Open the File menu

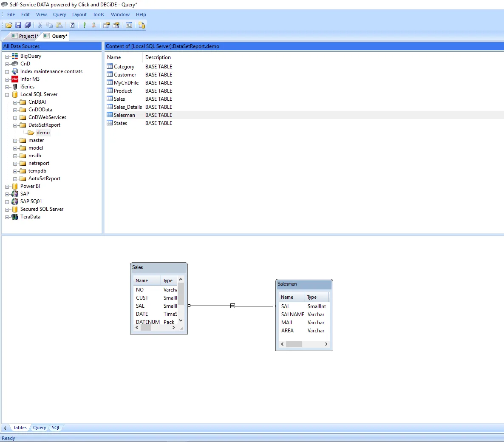point(11,14)
